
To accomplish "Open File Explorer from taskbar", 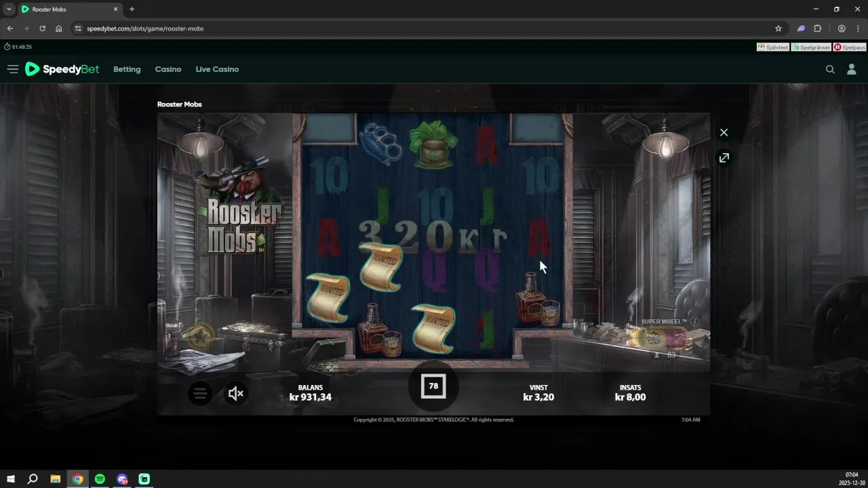I will [56, 479].
